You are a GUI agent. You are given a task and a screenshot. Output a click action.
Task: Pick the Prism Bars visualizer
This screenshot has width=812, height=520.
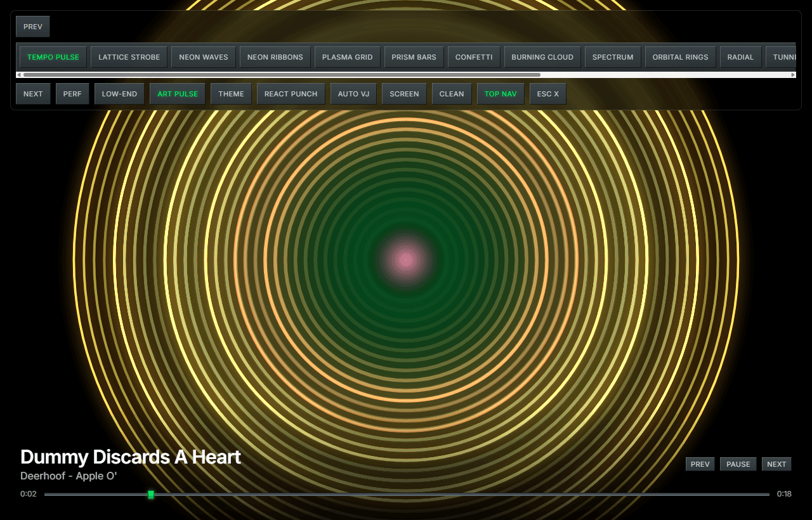[414, 57]
